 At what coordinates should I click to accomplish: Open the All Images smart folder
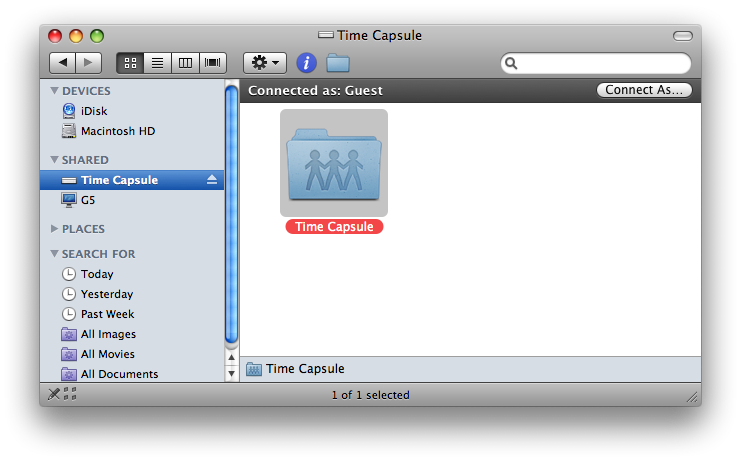click(x=132, y=334)
